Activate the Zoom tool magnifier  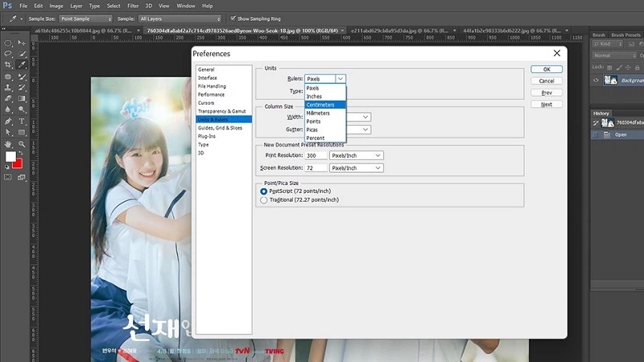22,143
